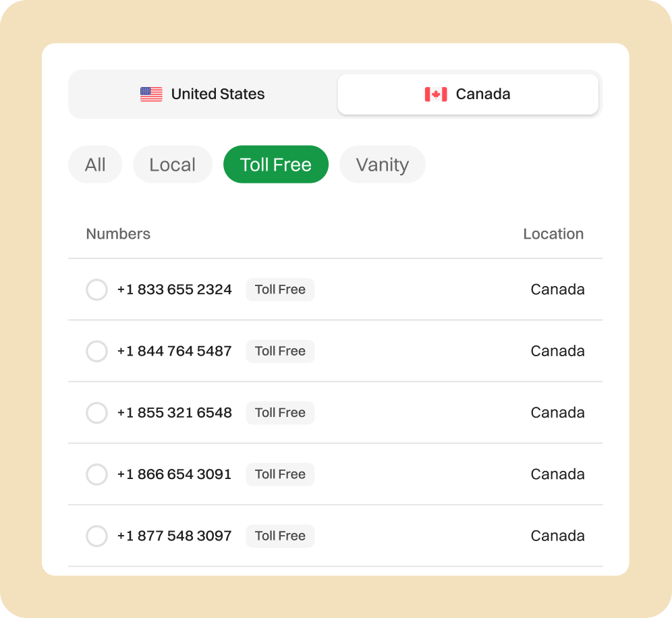Select radio button for +1 866 654 3091
The width and height of the screenshot is (672, 618).
click(x=96, y=474)
